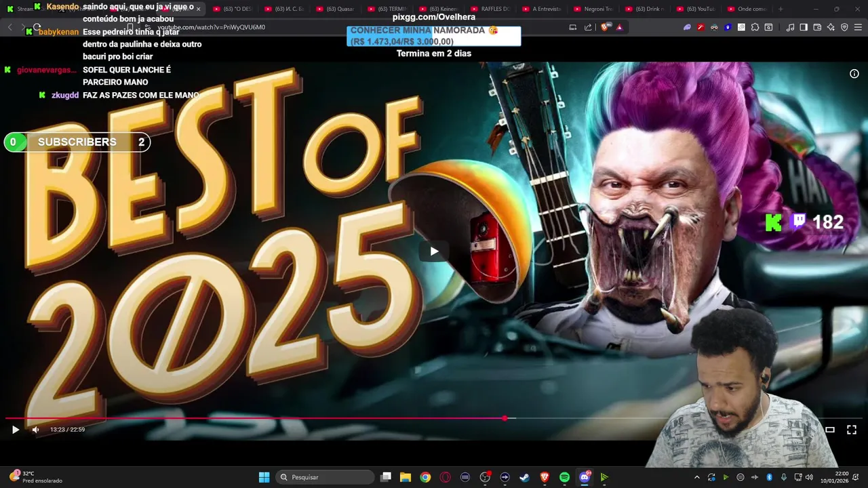
Task: Go back in the browser
Action: point(9,27)
